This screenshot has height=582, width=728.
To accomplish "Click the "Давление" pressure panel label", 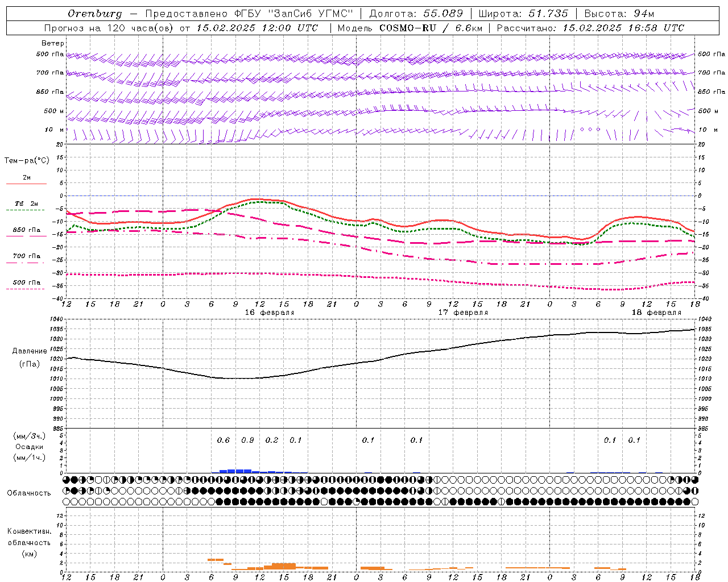I will [30, 351].
